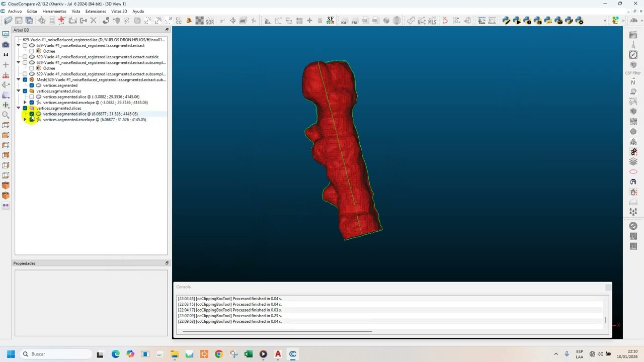
Task: Open the Extensiones menu
Action: 96,11
